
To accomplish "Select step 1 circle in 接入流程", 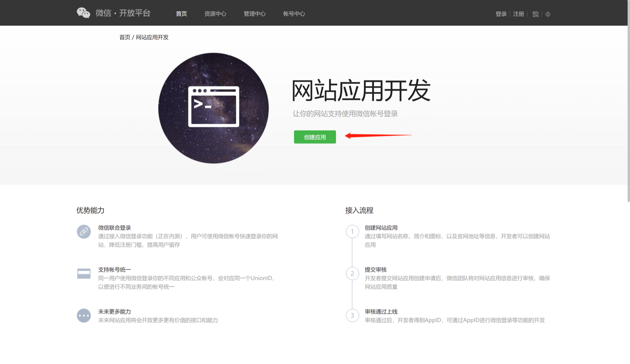I will coord(352,232).
